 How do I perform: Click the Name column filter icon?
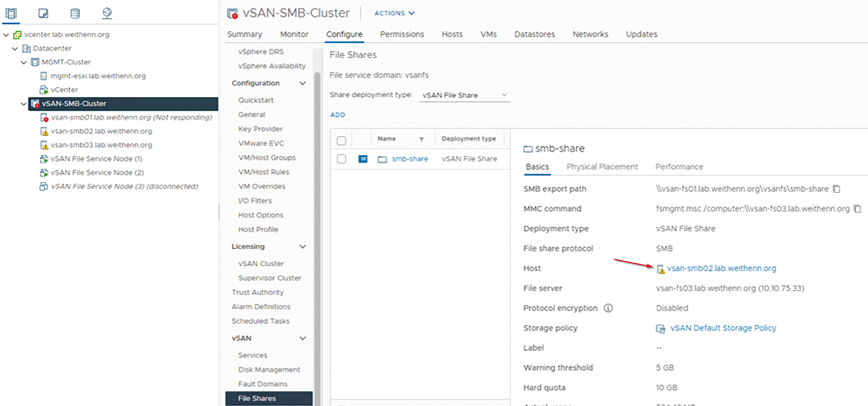(x=421, y=140)
